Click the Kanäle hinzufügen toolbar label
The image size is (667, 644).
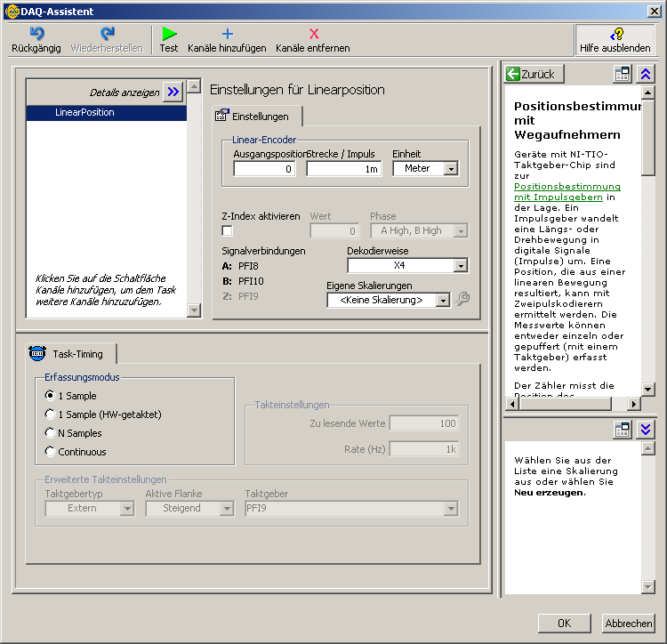(227, 48)
